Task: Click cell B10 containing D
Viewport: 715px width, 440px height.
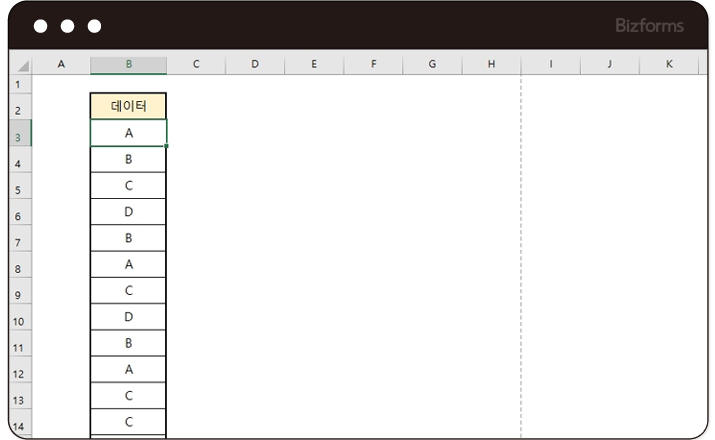Action: click(x=129, y=317)
